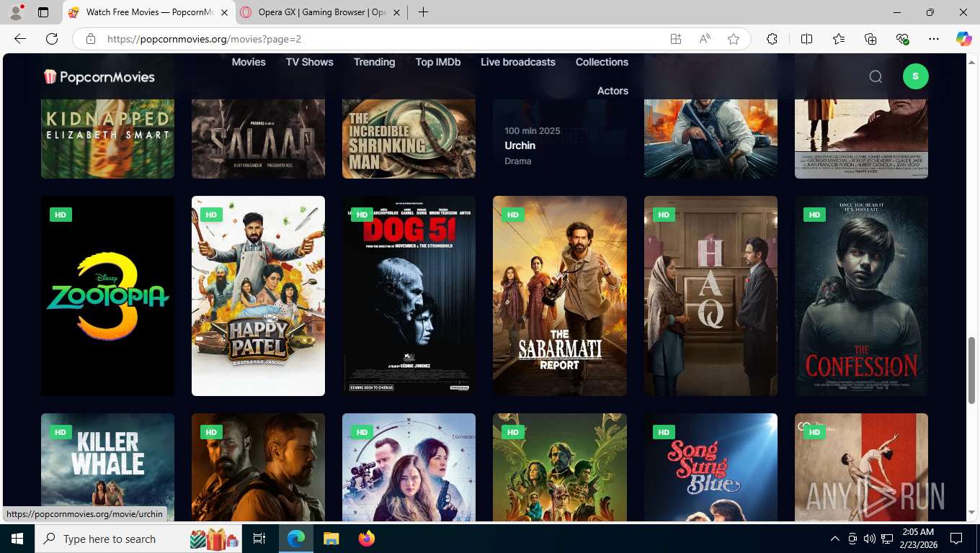Open user account avatar labeled S
This screenshot has height=553, width=980.
point(915,76)
